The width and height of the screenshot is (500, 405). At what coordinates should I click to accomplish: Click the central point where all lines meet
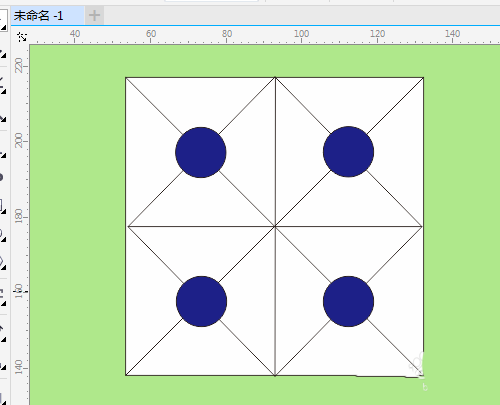coord(275,226)
